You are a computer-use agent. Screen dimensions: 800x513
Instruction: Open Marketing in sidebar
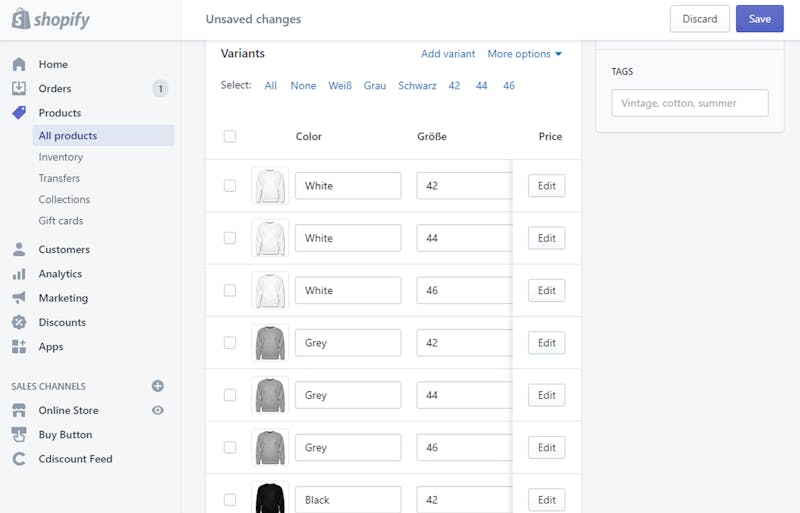(63, 298)
